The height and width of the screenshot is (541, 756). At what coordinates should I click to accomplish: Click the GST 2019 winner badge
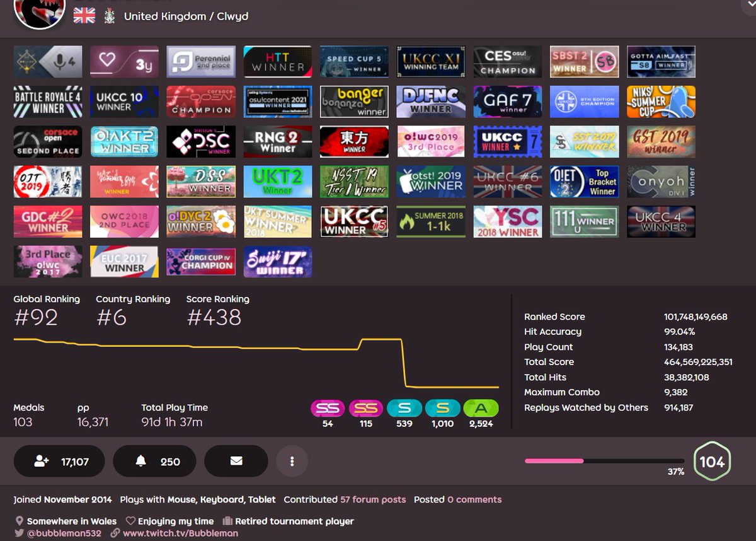(x=661, y=142)
